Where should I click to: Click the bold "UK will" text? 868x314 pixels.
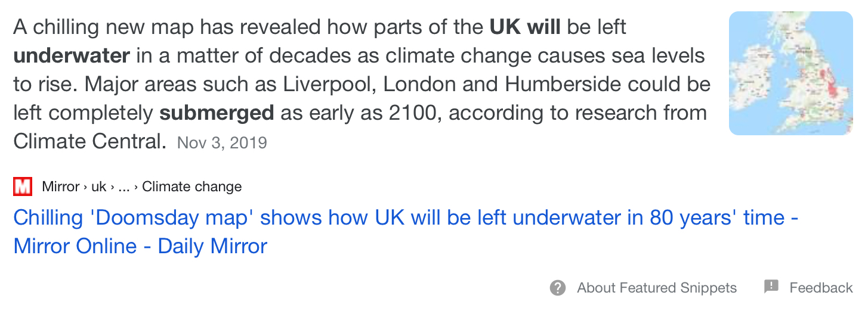click(525, 27)
